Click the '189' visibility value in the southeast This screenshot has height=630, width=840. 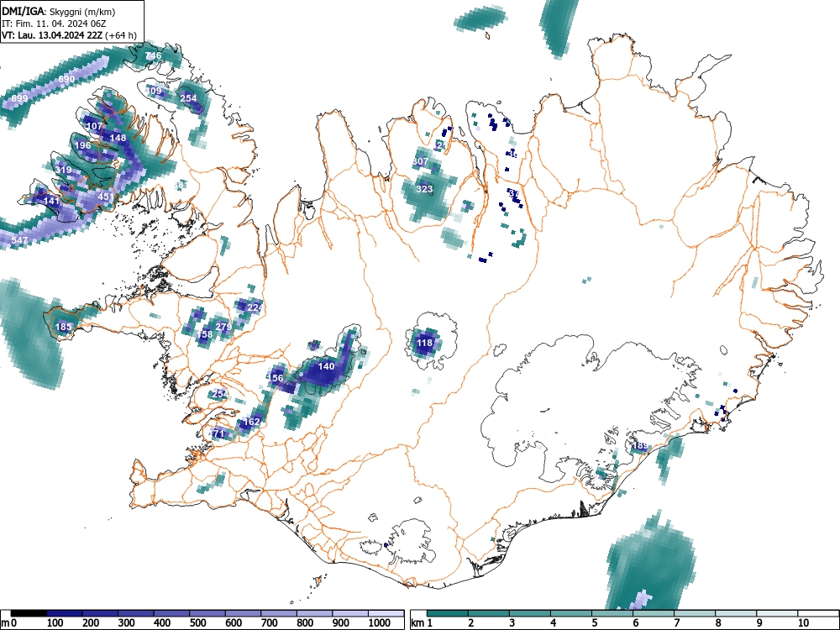click(x=640, y=446)
